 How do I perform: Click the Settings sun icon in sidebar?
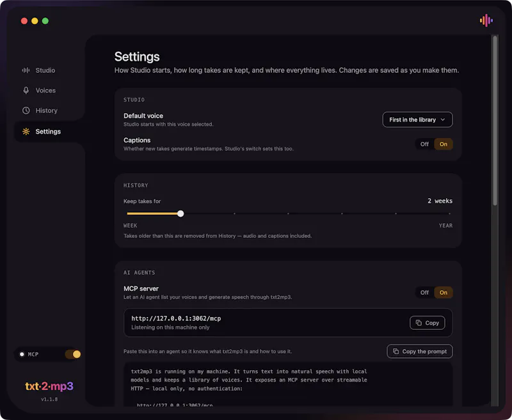pyautogui.click(x=26, y=132)
